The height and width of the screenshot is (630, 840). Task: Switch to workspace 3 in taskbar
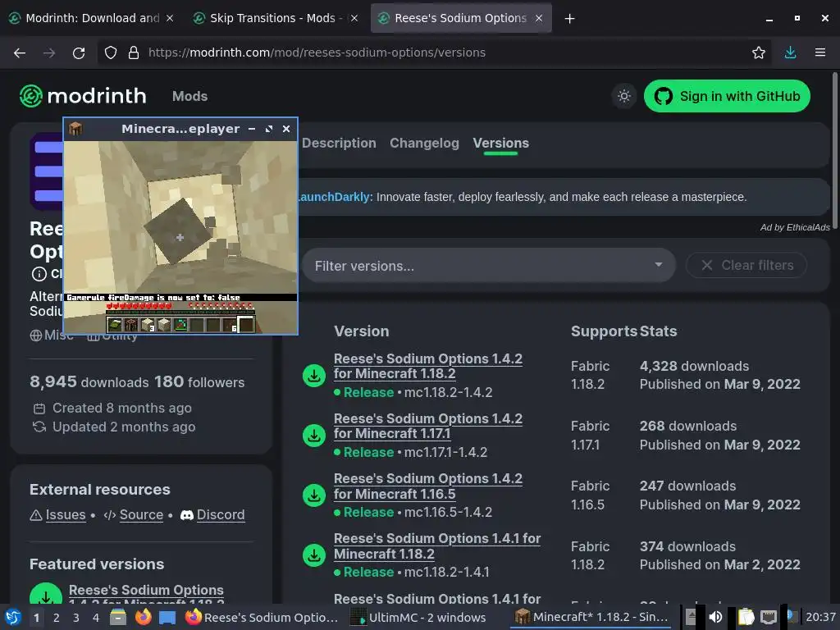[x=75, y=618]
